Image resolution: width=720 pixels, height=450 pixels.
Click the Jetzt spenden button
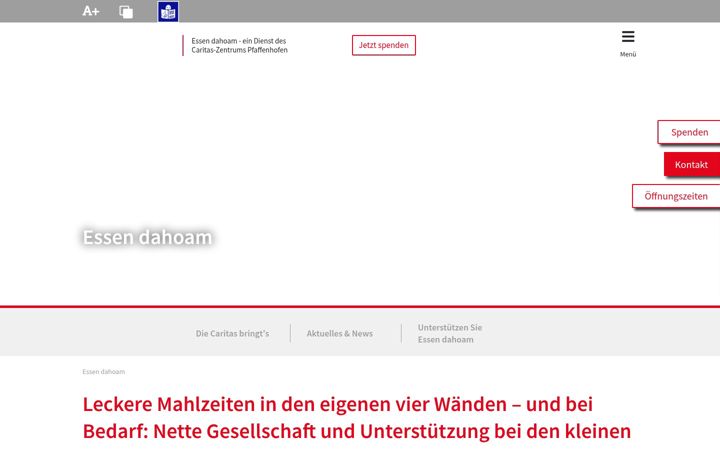[x=384, y=45]
